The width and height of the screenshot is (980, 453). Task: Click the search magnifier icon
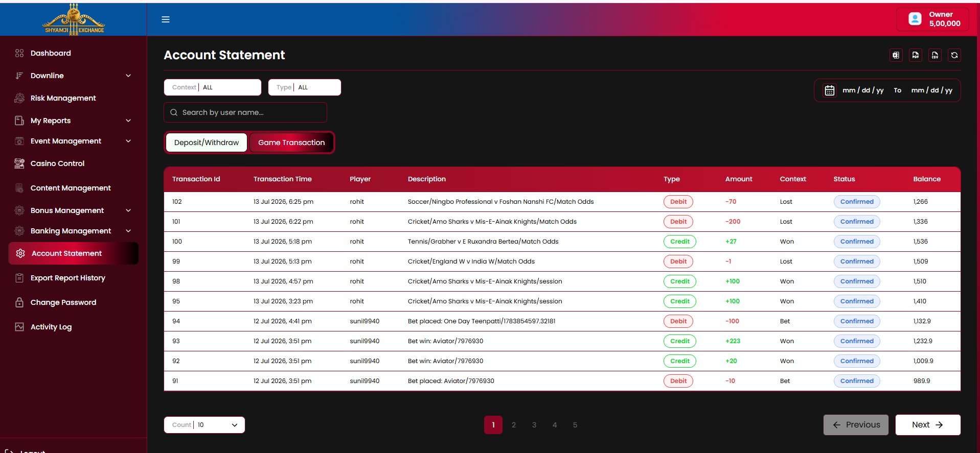(x=174, y=112)
